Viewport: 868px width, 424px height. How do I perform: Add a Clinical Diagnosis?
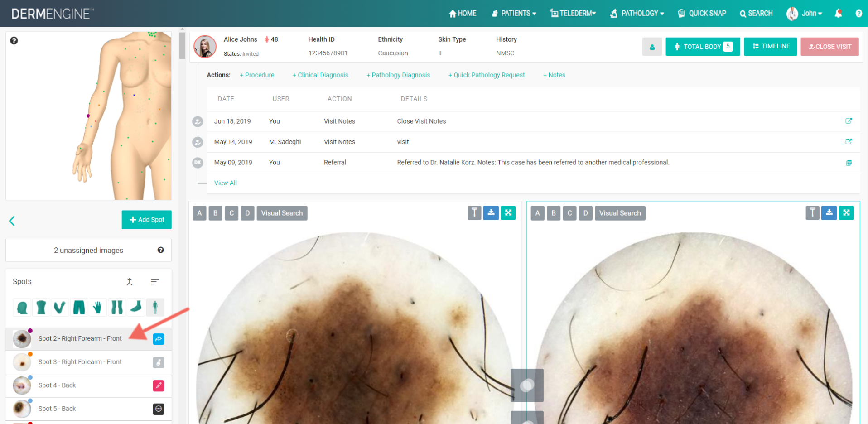pos(320,75)
